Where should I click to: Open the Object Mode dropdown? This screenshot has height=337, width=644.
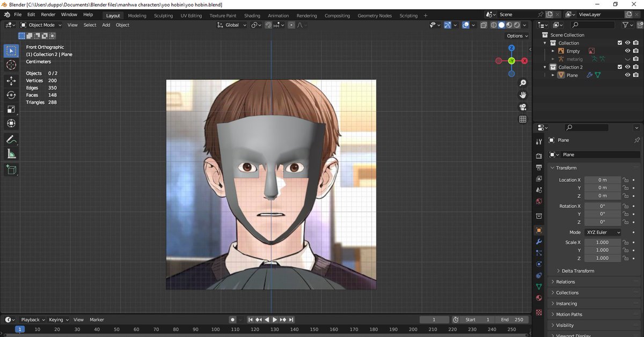(41, 25)
